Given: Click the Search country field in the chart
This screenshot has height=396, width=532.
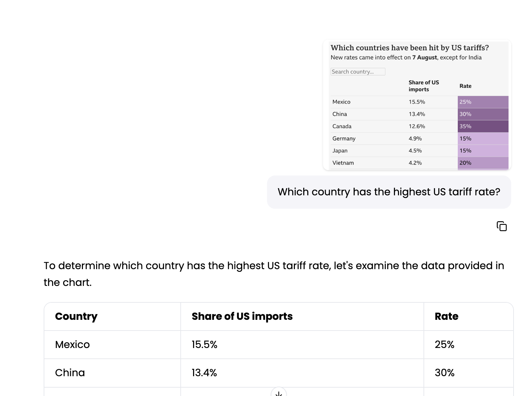Looking at the screenshot, I should pos(358,71).
